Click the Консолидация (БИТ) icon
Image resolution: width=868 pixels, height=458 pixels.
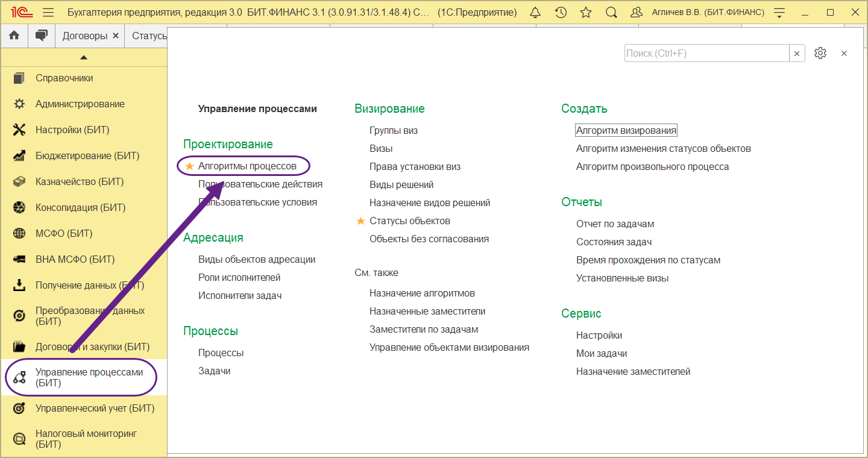click(x=19, y=208)
